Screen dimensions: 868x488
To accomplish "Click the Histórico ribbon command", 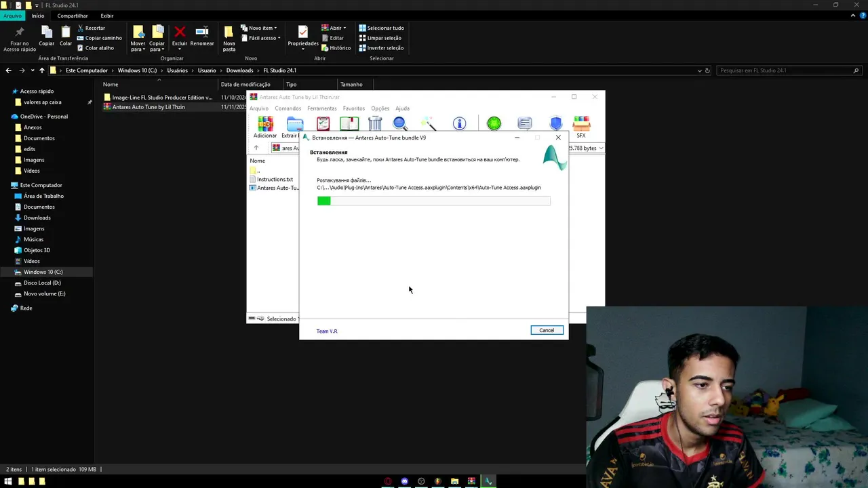I will point(336,48).
